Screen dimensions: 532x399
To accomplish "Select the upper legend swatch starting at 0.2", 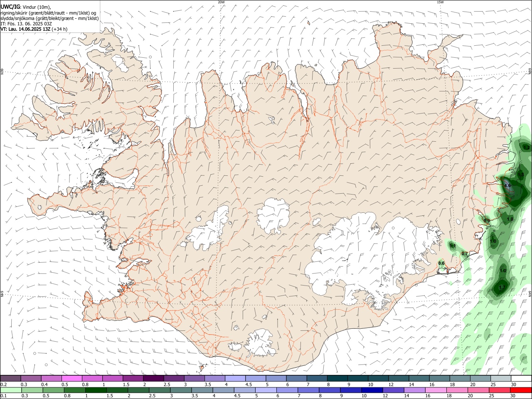I will point(10,379).
